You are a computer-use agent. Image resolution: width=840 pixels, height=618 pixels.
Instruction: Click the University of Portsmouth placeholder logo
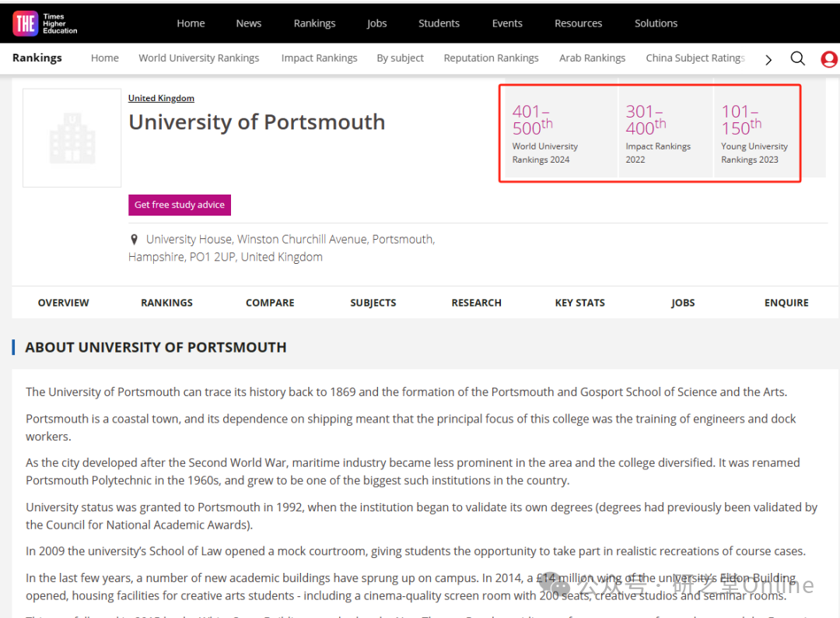coord(72,138)
